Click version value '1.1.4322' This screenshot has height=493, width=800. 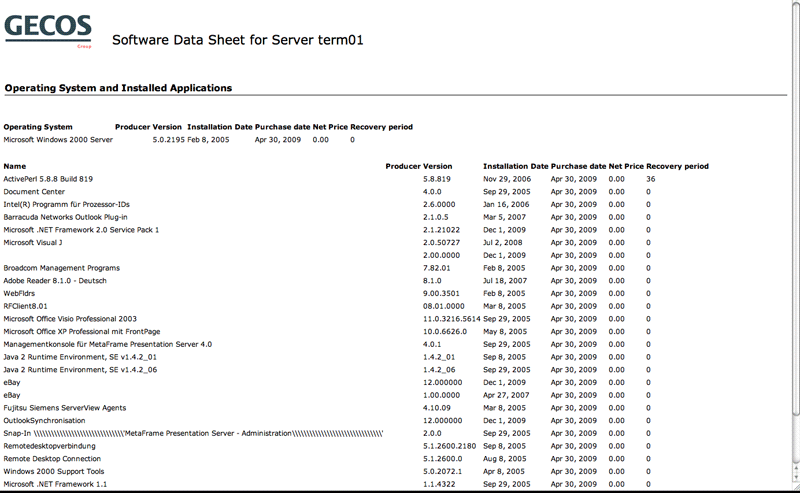click(439, 485)
